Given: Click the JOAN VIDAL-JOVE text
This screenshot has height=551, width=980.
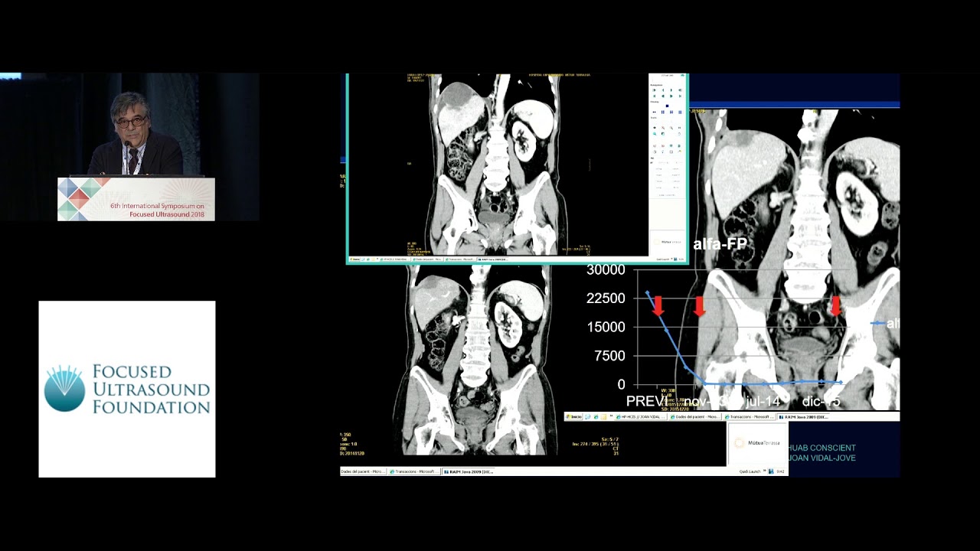Looking at the screenshot, I should point(822,458).
